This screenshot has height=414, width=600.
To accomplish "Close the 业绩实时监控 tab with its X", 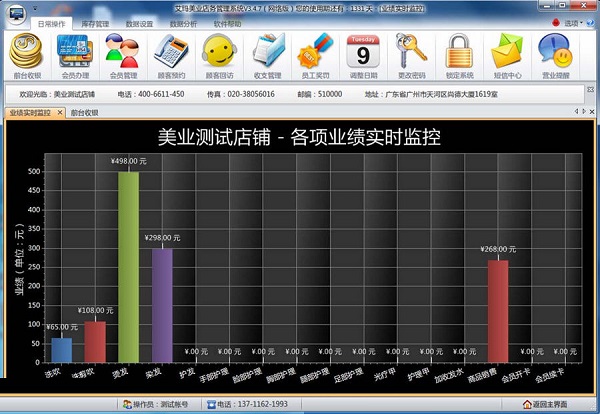I will 60,112.
